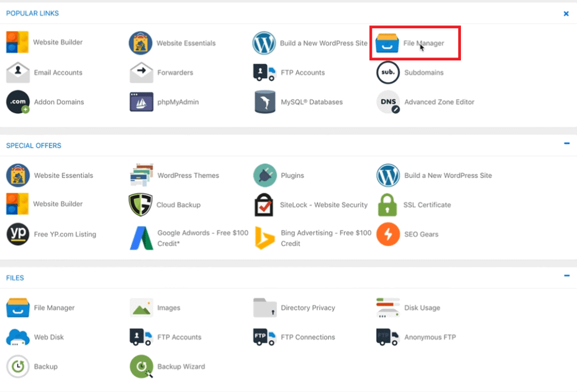Open Bing Advertising icon
This screenshot has width=577, height=392.
click(x=265, y=238)
